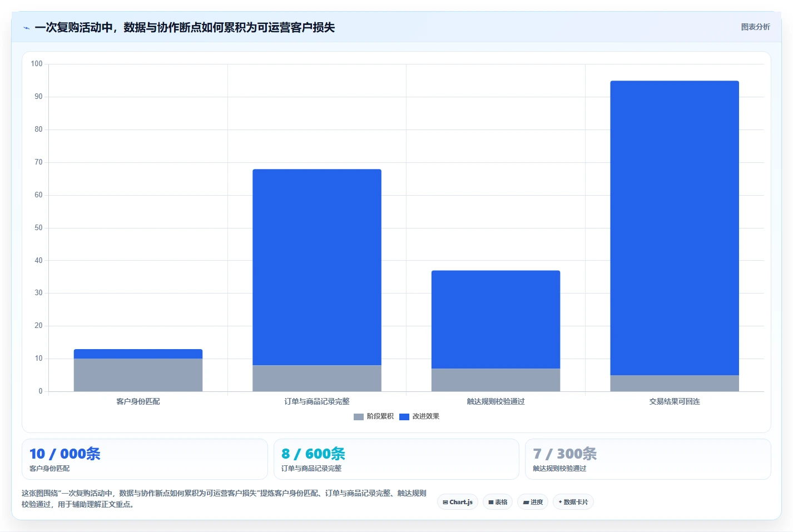Viewport: 793px width, 532px height.
Task: Click the 图表分析 label in header
Action: (755, 27)
